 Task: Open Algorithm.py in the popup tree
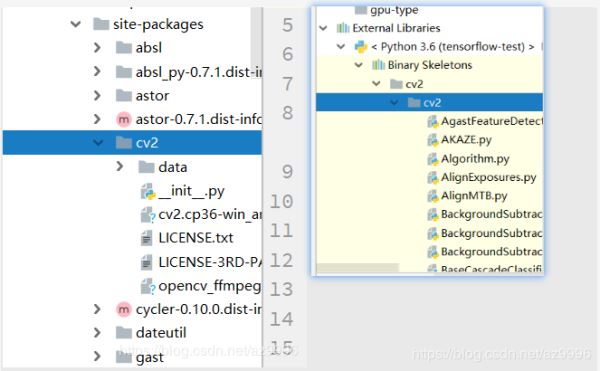(x=475, y=158)
